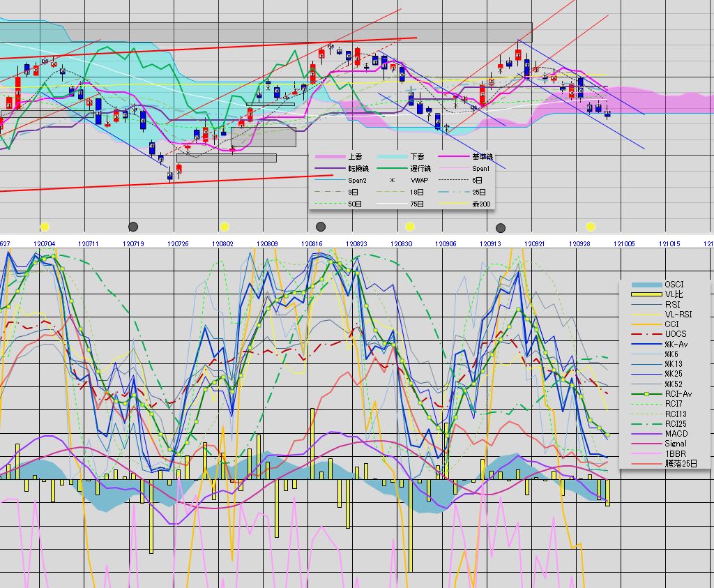Click the dark moon marker above 120816
Viewport: 714px width, 588px height.
[x=321, y=227]
